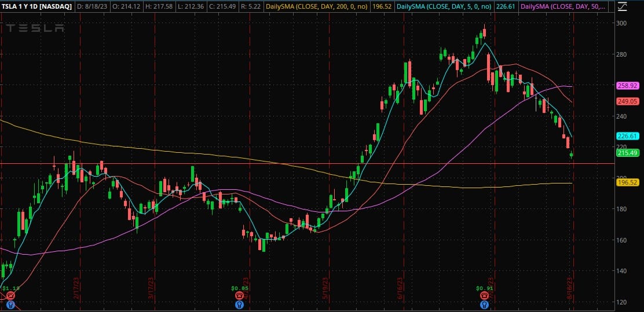
Task: Select the TSLA 1 Y 1D [NASDAQ] symbol label
Action: (x=36, y=6)
